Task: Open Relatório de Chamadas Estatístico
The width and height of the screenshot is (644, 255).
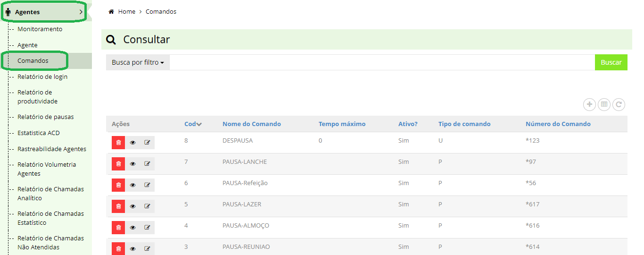Action: pos(50,218)
